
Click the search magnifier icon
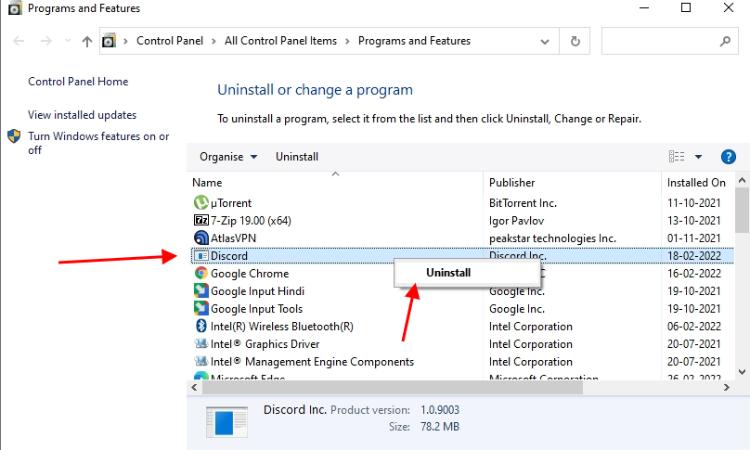[725, 42]
